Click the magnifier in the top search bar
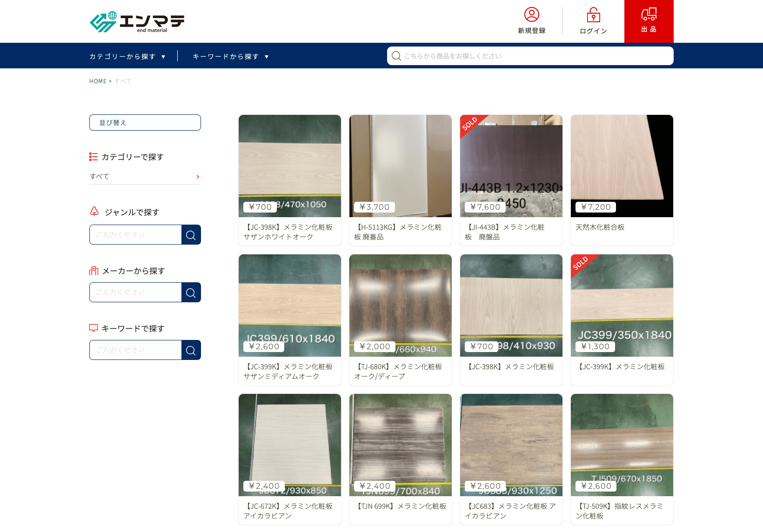 point(396,56)
